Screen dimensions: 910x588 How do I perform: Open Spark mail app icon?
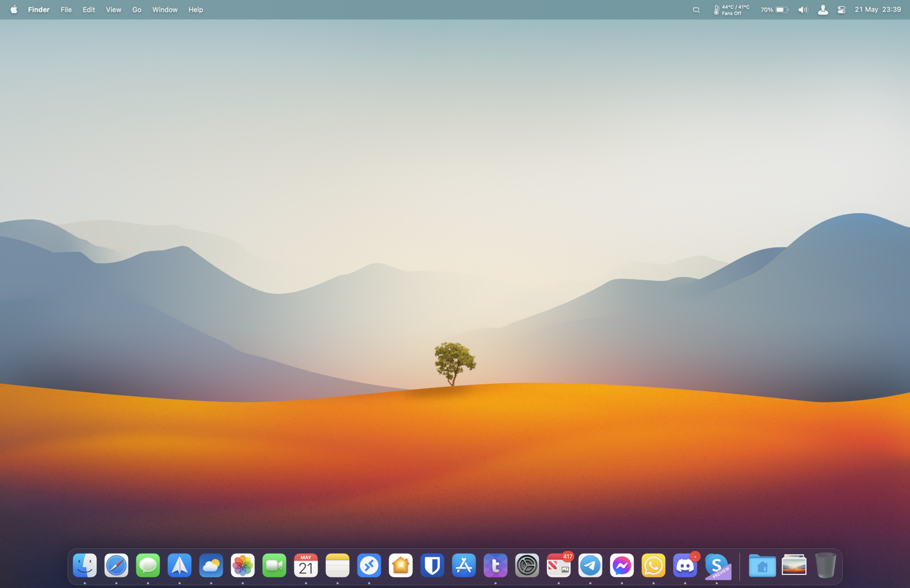point(179,566)
